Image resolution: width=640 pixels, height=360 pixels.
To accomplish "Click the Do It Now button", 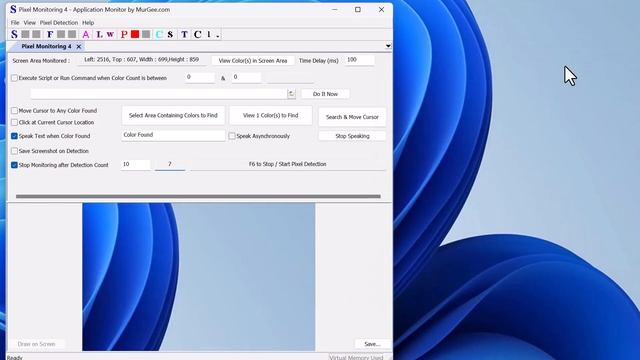I will (325, 94).
